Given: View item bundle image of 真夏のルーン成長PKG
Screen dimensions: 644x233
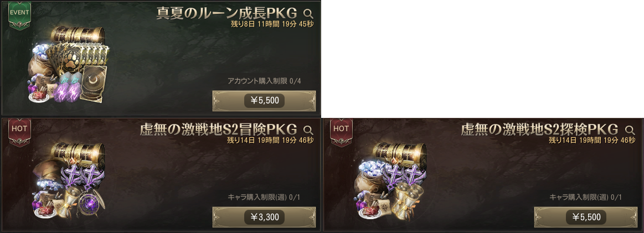Looking at the screenshot, I should [69, 64].
